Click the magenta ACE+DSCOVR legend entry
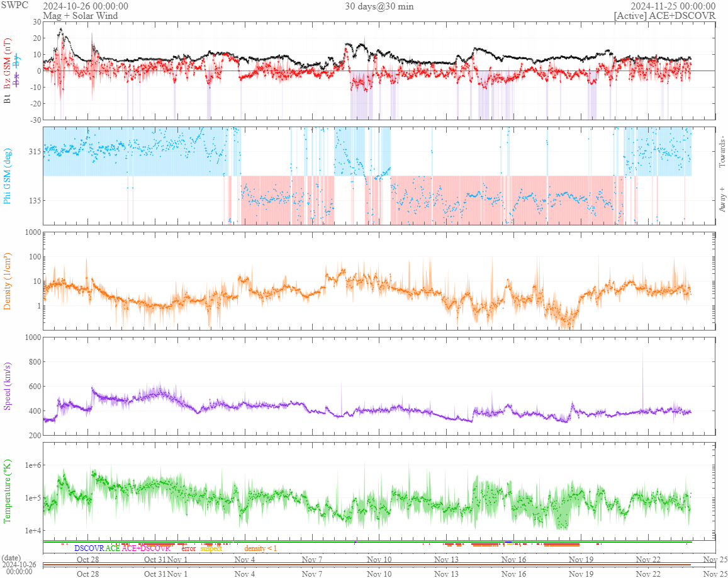Screen dimensions: 728x578 pyautogui.click(x=147, y=548)
